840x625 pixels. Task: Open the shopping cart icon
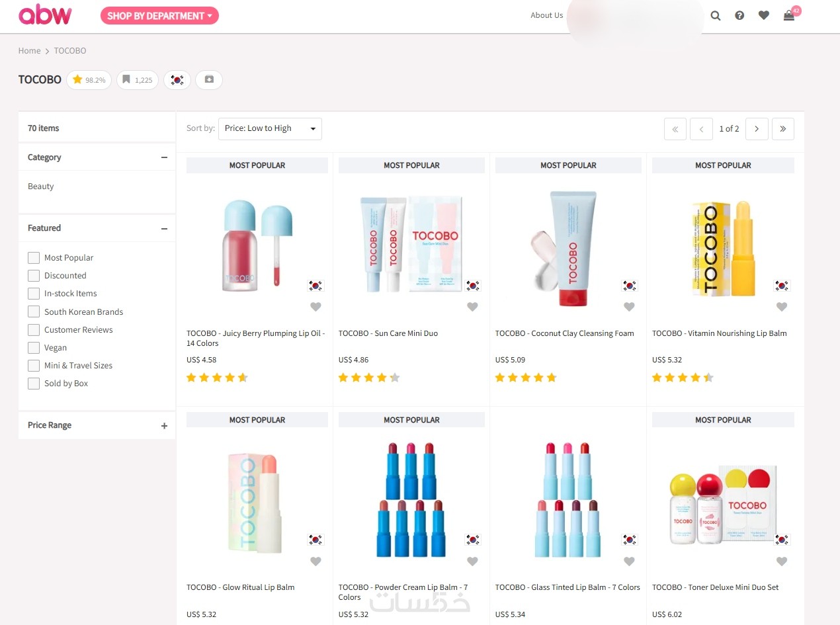(x=789, y=15)
